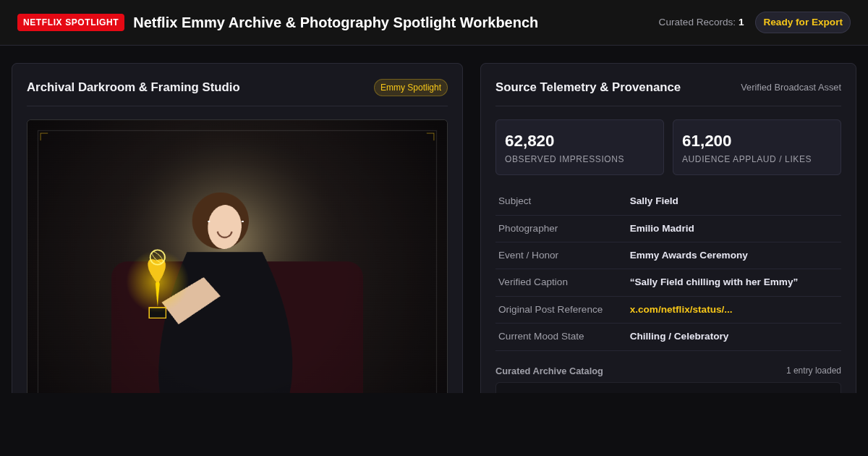Click the Original Post Reference row label
Viewport: 868px width, 456px height.
(x=550, y=310)
